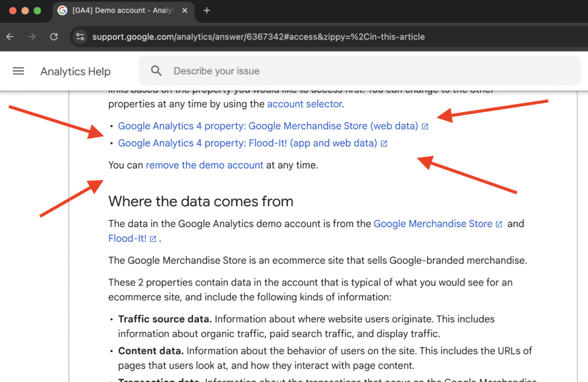Click the 'Traffic source data.' bold text

[x=165, y=319]
